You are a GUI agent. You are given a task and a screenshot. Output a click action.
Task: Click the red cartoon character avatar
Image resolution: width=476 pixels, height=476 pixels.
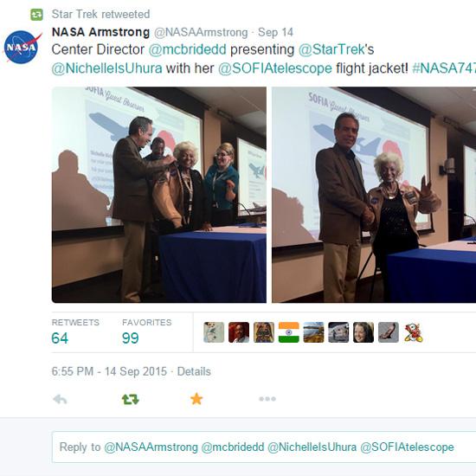tap(414, 332)
